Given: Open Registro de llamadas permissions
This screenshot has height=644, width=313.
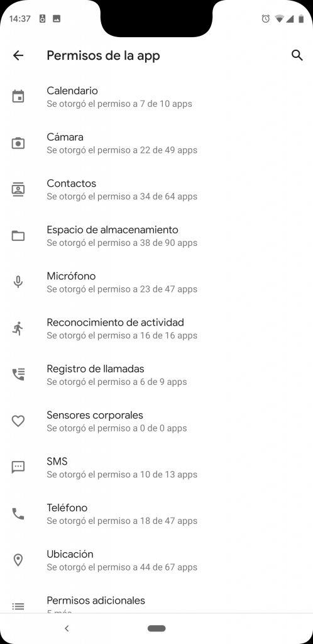Looking at the screenshot, I should tap(156, 375).
